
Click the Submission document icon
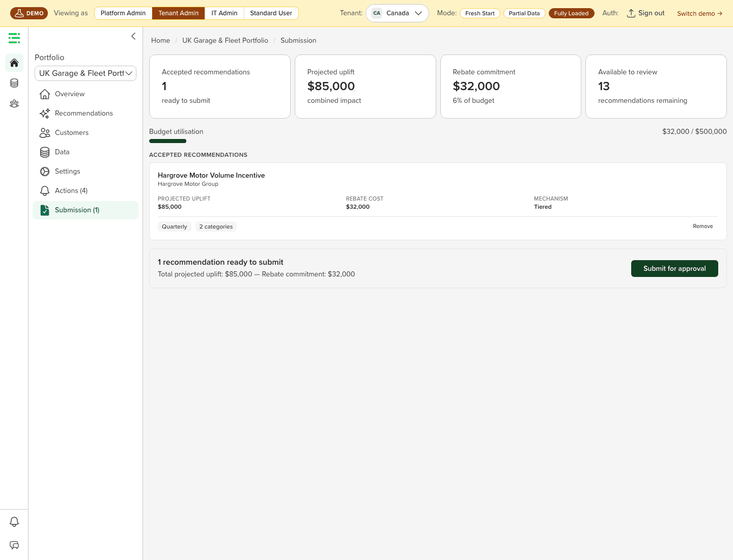click(x=45, y=210)
